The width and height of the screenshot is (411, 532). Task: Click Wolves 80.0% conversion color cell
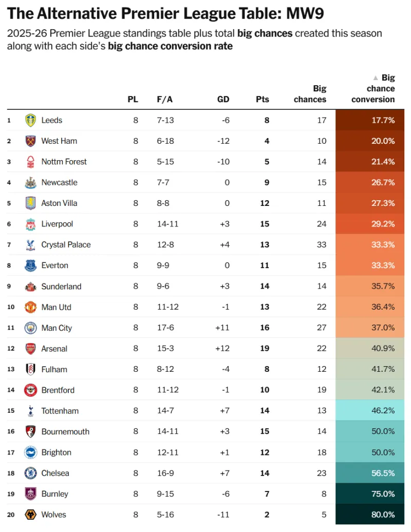pos(370,515)
